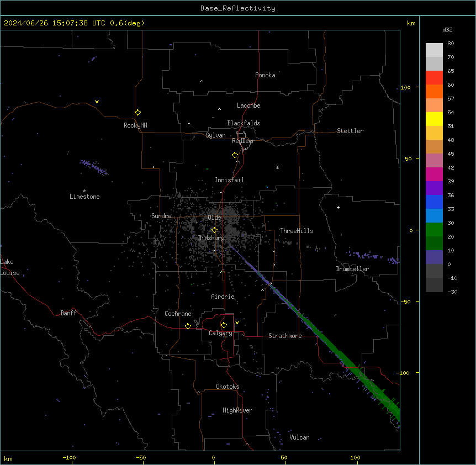The height and width of the screenshot is (465, 476).
Task: Click the purple echo cluster above Drumheller
Action: click(364, 255)
